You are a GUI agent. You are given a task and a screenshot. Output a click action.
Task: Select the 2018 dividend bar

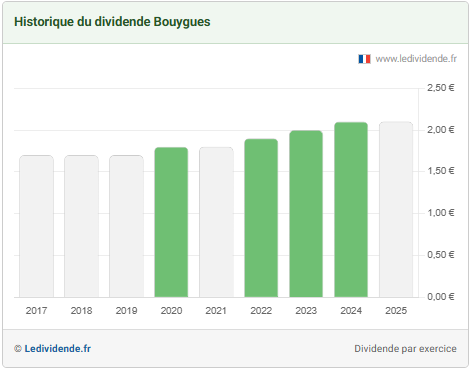tap(81, 226)
